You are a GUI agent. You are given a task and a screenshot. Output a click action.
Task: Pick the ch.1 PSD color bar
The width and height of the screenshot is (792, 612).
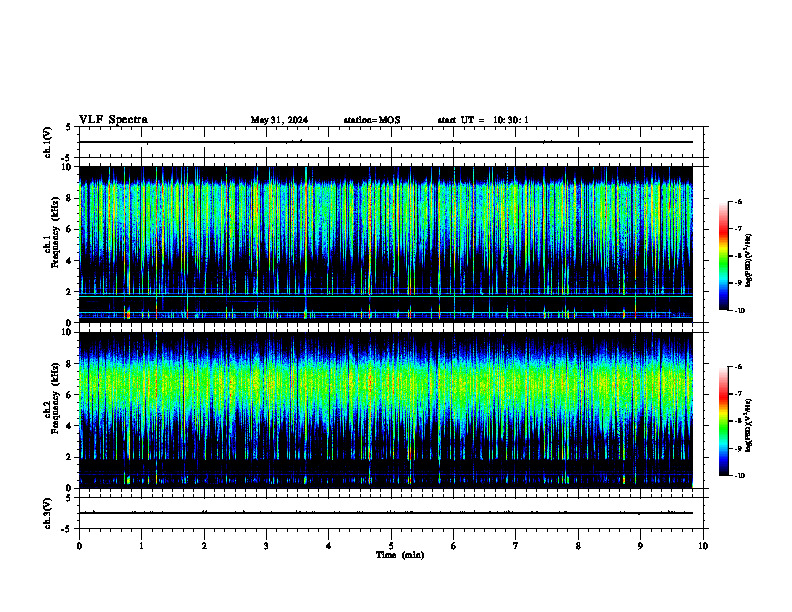(723, 256)
